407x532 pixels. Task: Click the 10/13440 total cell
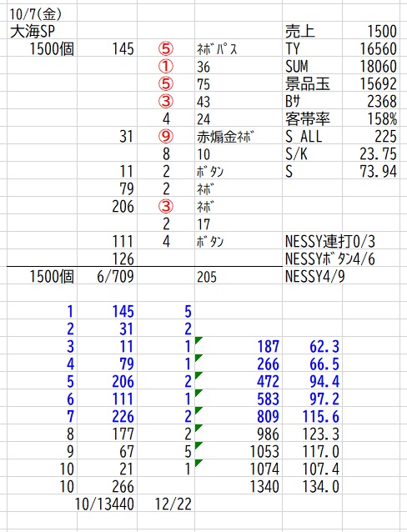(x=104, y=504)
